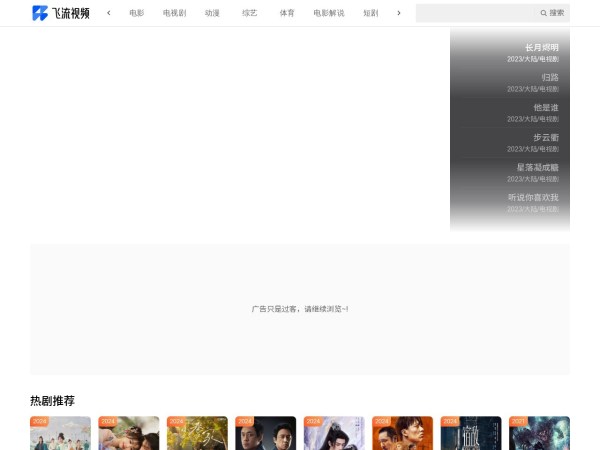
Task: Choose 归路 from the featured list
Action: (x=549, y=78)
